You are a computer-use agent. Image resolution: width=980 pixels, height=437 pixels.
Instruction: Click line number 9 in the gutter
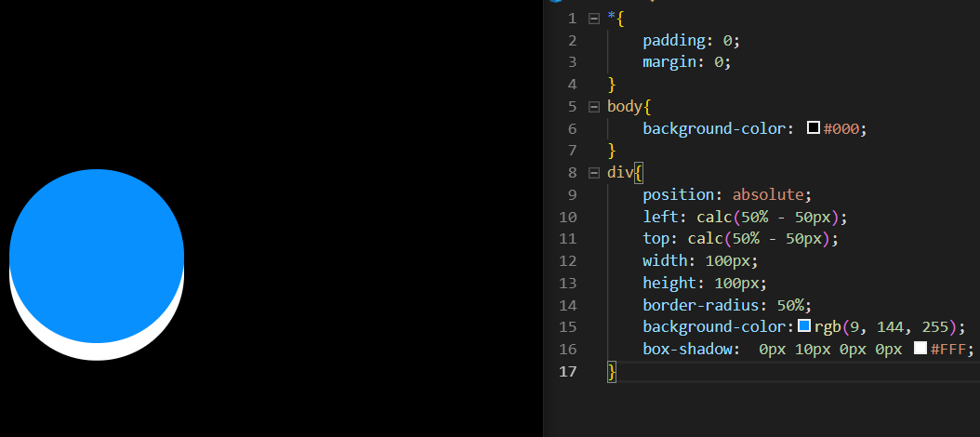(x=572, y=195)
